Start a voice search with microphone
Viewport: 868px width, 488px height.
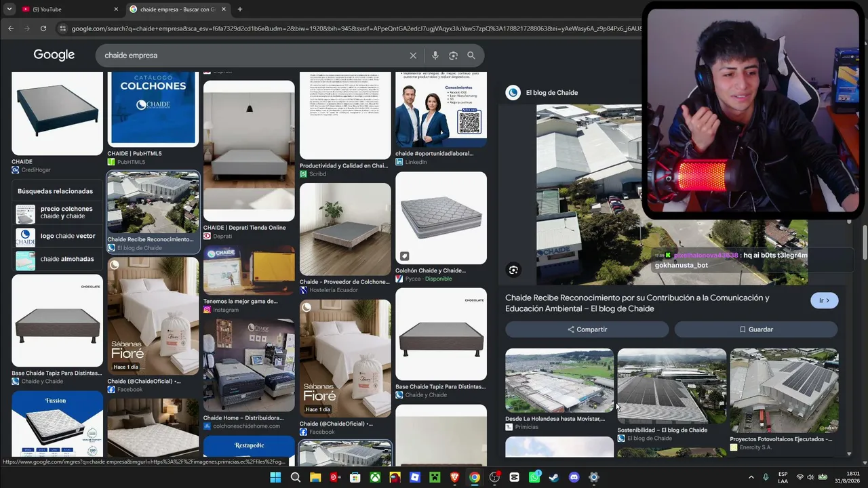click(x=435, y=56)
